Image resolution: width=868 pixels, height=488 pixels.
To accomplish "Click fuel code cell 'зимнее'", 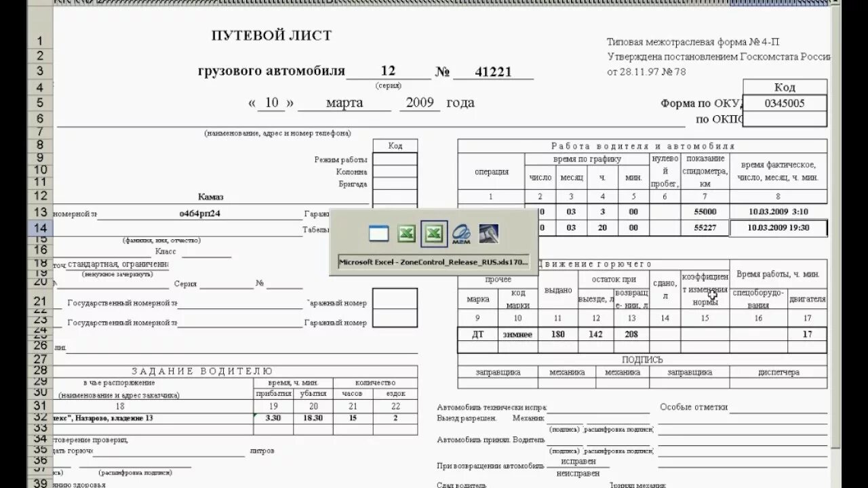I will 518,334.
